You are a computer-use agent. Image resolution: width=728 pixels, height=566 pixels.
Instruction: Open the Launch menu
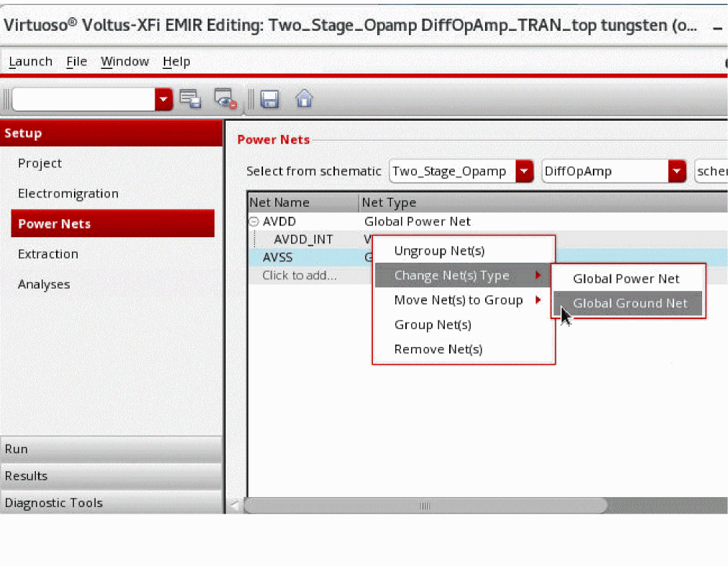pos(30,62)
